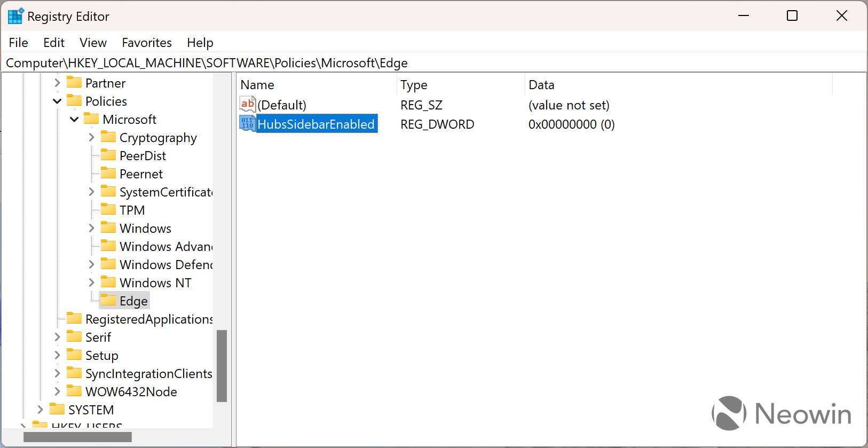Click the SyncIntegrationClients folder icon
The image size is (868, 448).
[x=74, y=373]
